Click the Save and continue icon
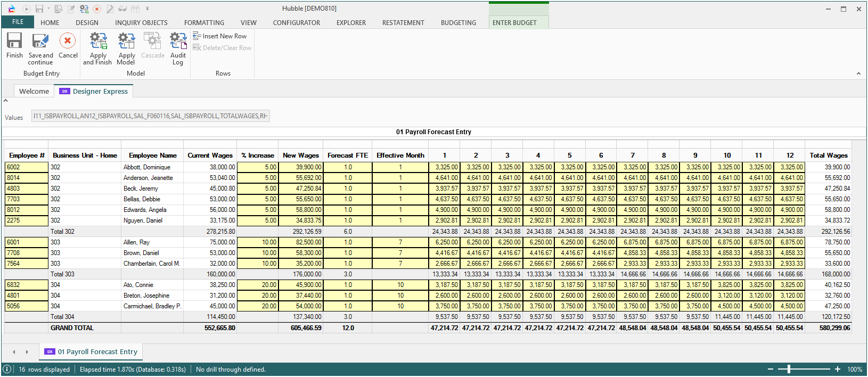This screenshot has height=377, width=868. (40, 42)
